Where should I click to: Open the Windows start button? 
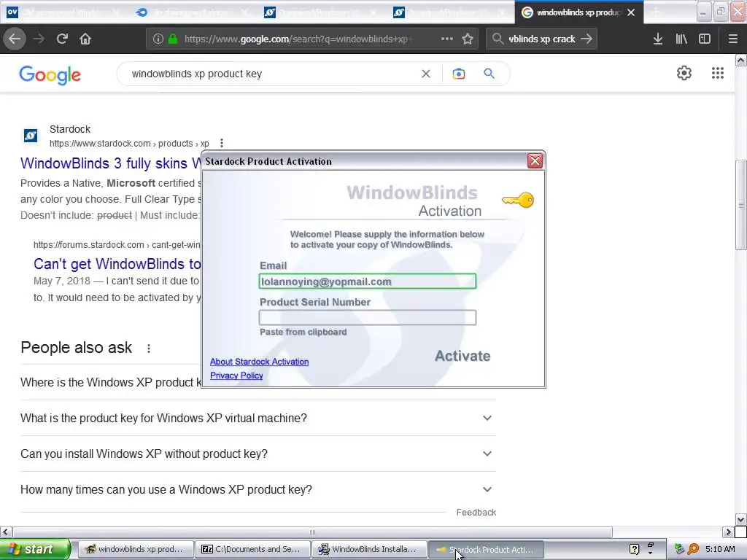[x=35, y=549]
